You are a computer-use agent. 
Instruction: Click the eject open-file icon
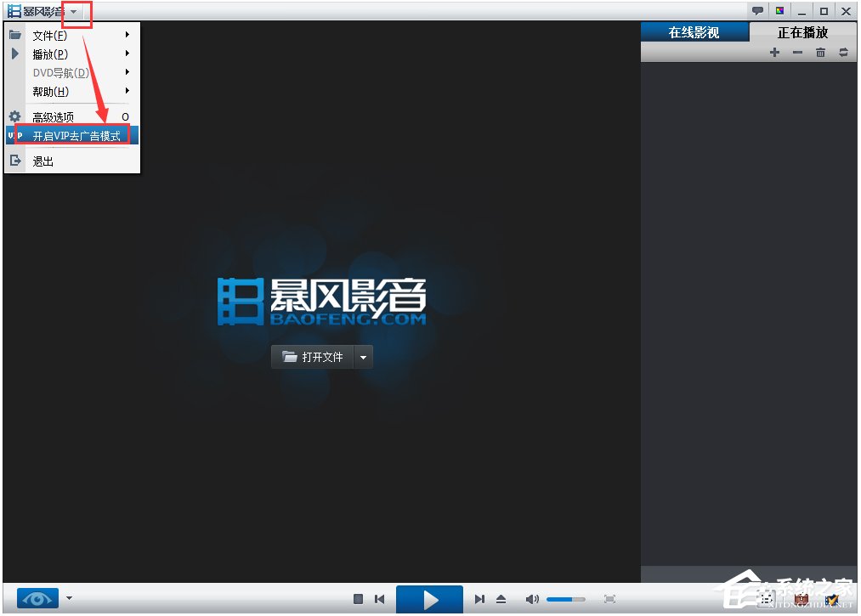(501, 599)
